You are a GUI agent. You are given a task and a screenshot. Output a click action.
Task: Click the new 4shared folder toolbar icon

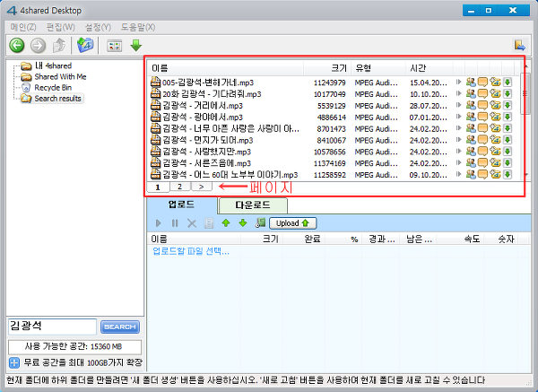(x=85, y=45)
